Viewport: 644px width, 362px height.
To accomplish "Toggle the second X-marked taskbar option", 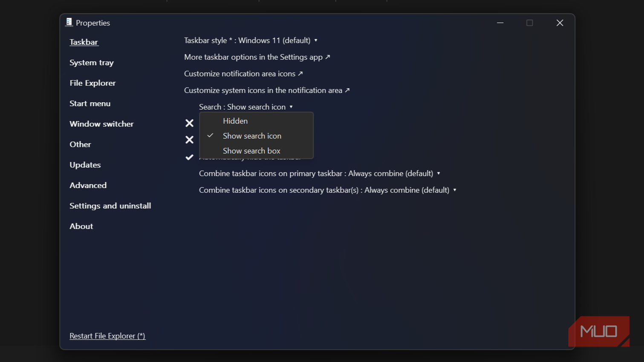I will tap(190, 140).
